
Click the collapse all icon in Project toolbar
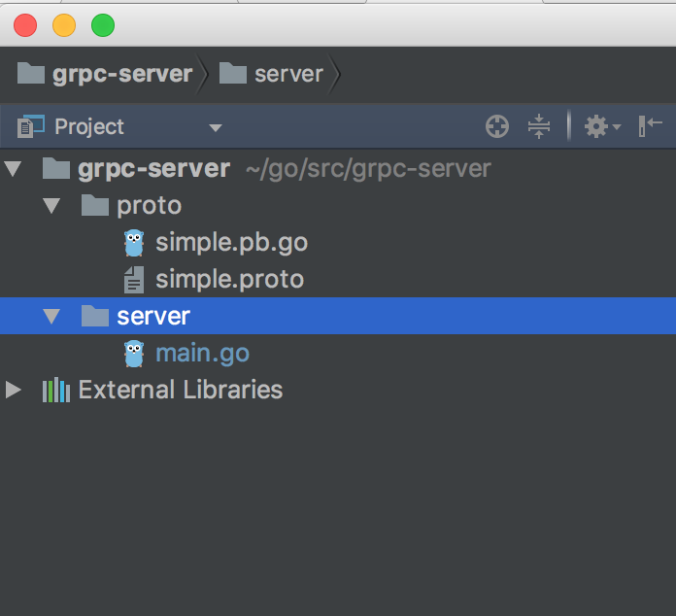click(x=539, y=126)
